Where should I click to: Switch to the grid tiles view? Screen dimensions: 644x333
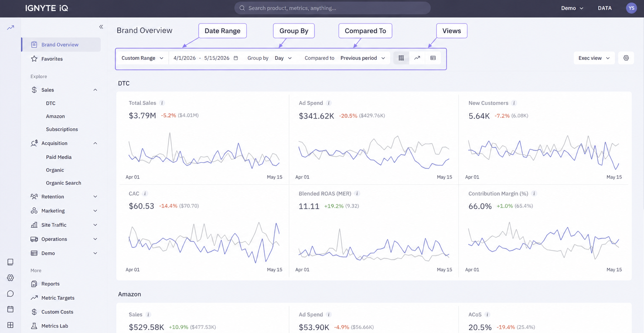coord(401,58)
